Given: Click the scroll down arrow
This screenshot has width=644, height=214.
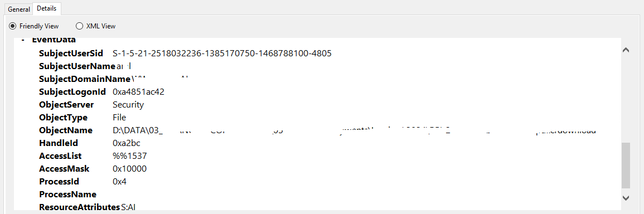Looking at the screenshot, I should tap(626, 198).
